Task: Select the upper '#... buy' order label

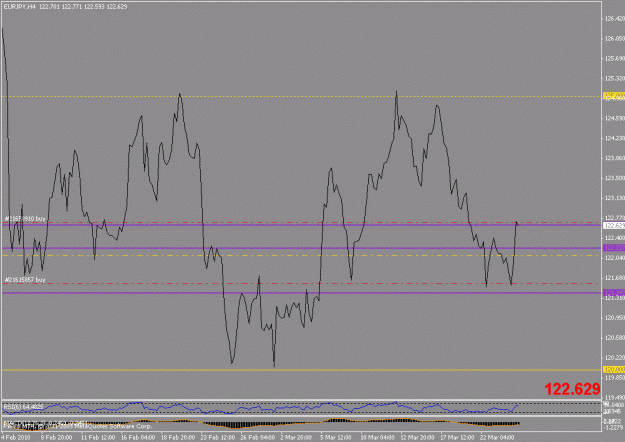Action: point(25,219)
